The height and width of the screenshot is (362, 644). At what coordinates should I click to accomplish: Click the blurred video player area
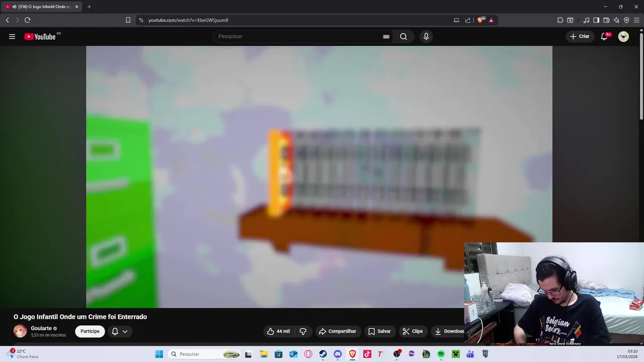pyautogui.click(x=319, y=176)
